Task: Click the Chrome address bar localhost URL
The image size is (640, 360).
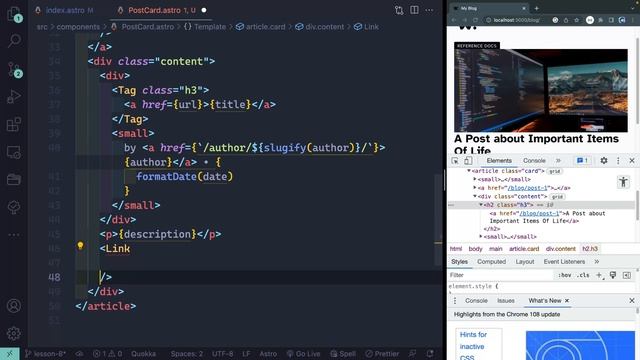Action: pyautogui.click(x=517, y=20)
